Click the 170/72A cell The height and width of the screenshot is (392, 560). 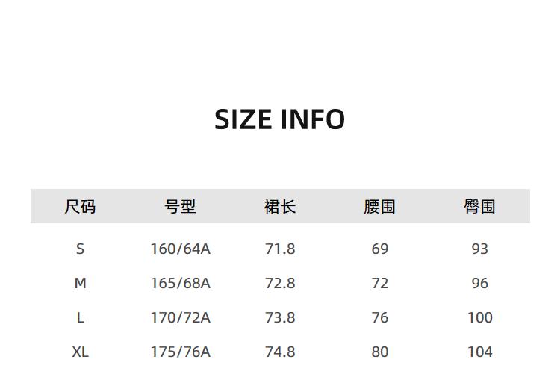[x=181, y=317]
